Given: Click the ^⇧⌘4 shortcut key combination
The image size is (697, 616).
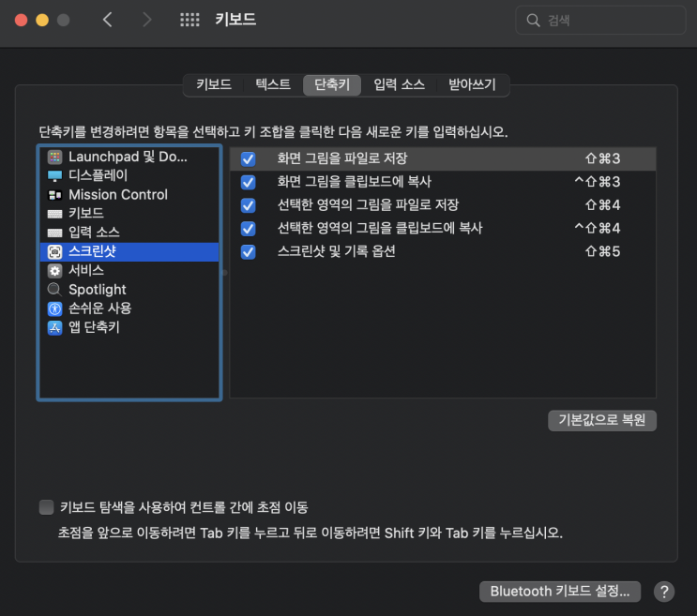Looking at the screenshot, I should tap(597, 229).
